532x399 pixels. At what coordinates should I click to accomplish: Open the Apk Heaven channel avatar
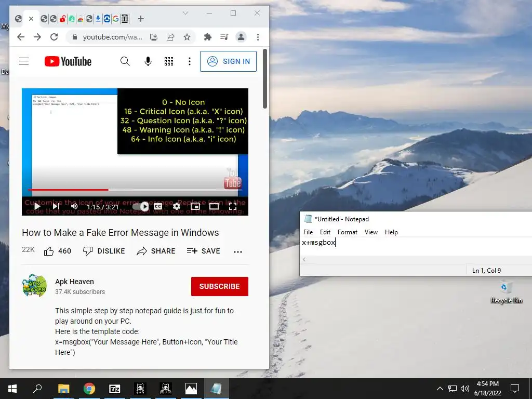pos(34,286)
